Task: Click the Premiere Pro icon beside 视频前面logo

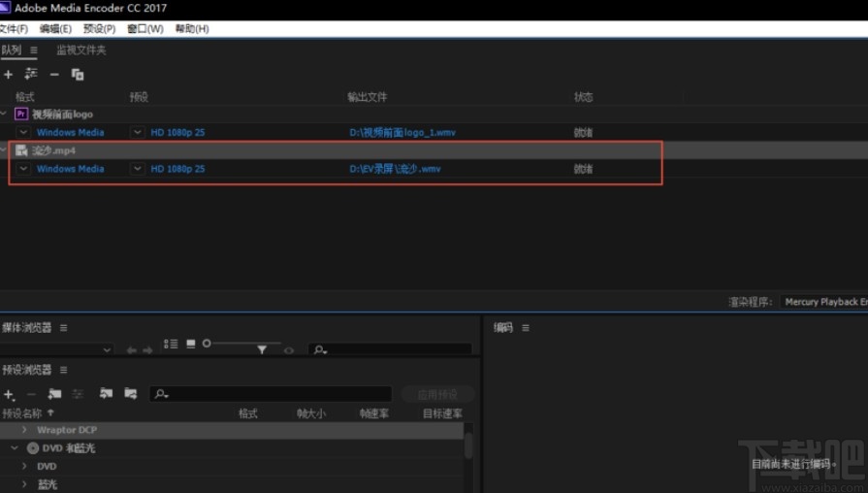Action: pos(21,115)
